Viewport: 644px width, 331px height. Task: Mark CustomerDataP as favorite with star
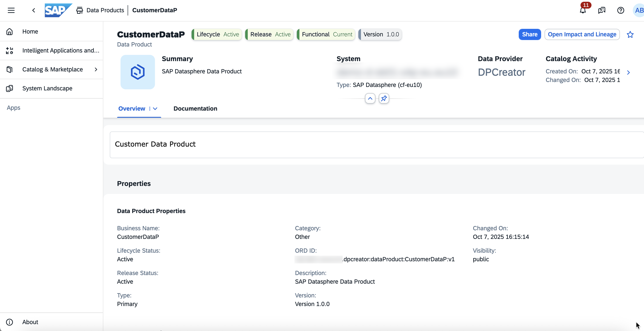(x=630, y=34)
